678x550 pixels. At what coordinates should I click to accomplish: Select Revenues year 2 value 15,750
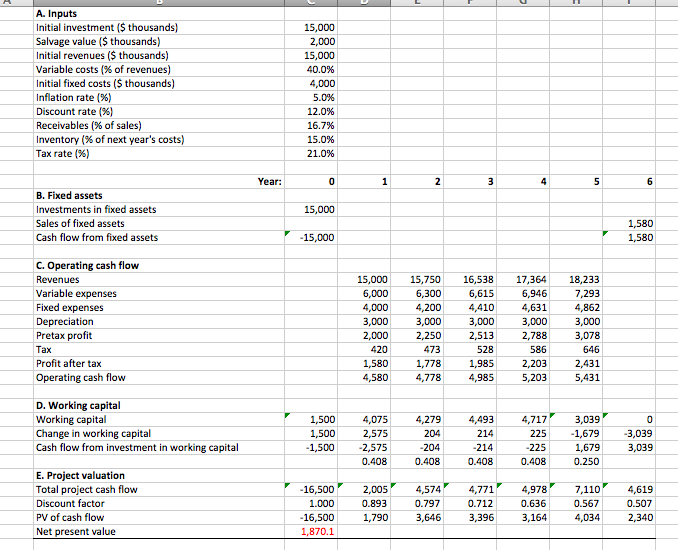pyautogui.click(x=417, y=279)
